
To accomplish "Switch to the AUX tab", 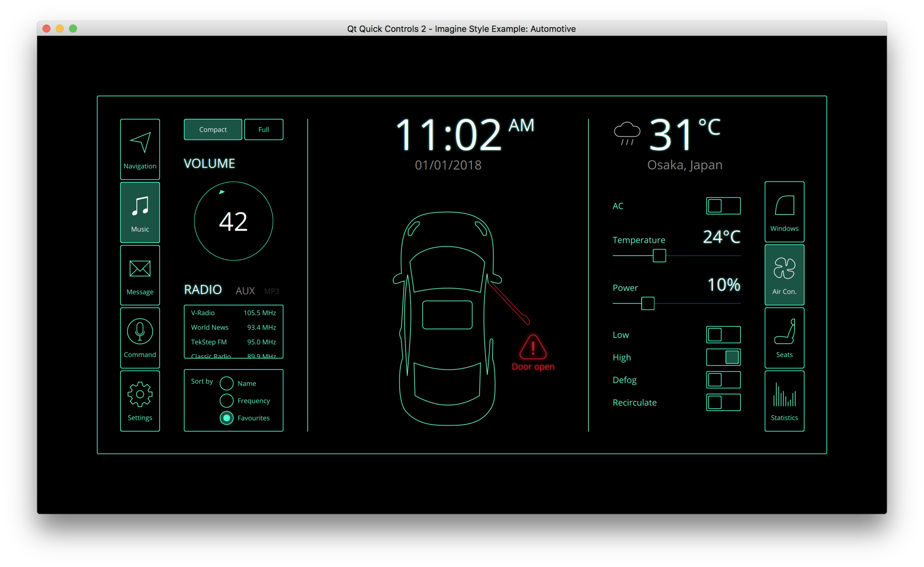I will click(x=245, y=291).
